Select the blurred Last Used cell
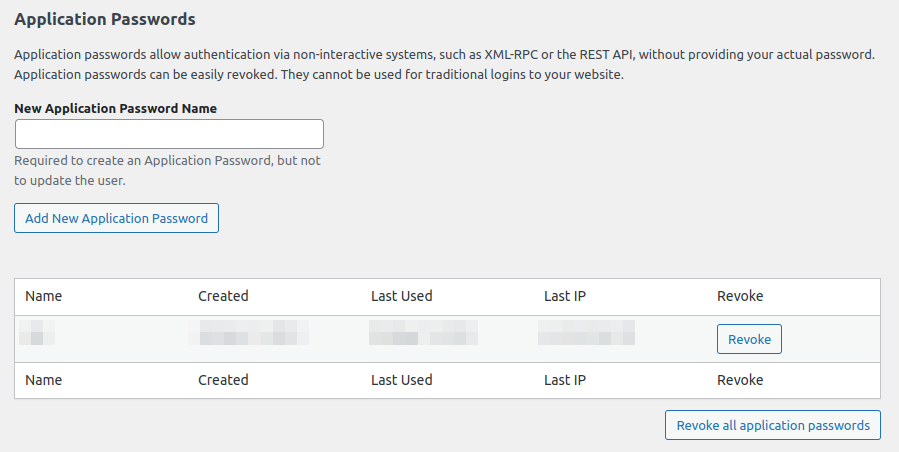The height and width of the screenshot is (452, 899). 423,333
